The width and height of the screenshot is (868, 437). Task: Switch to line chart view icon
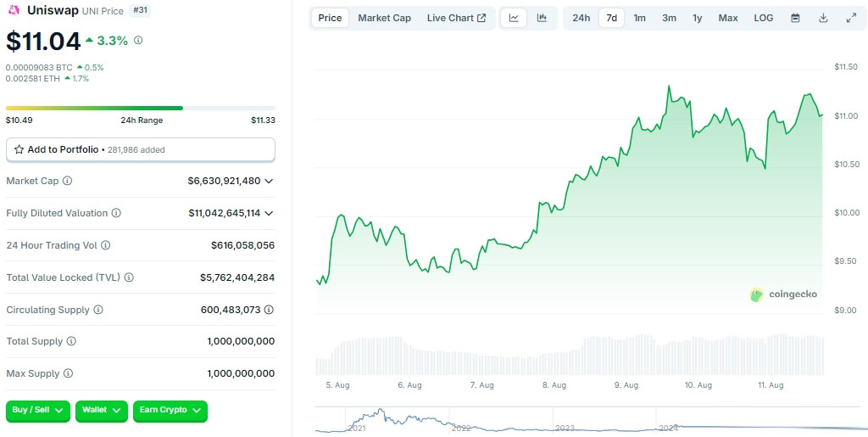515,18
